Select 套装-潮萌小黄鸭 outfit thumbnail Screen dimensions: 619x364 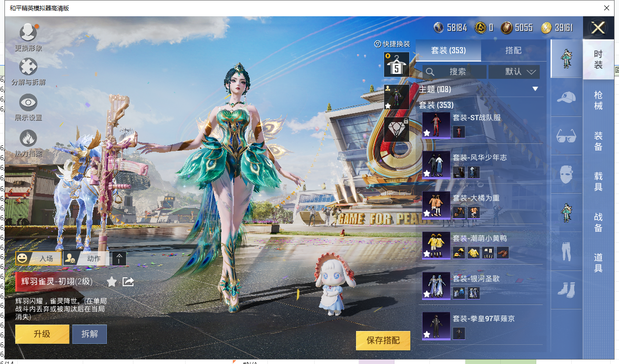click(x=436, y=246)
